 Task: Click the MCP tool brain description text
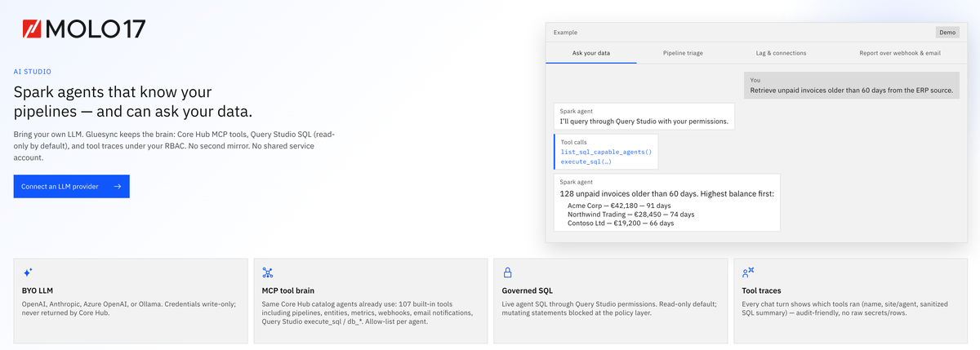click(x=368, y=312)
